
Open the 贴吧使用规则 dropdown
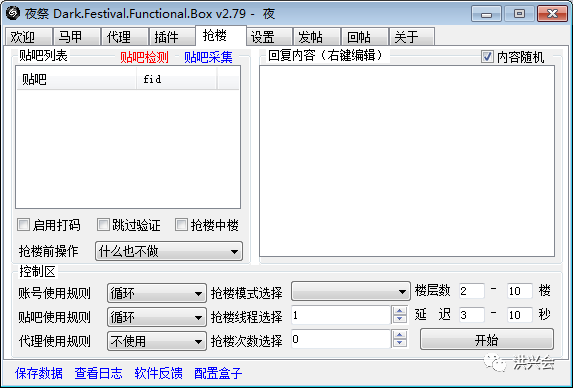click(157, 317)
